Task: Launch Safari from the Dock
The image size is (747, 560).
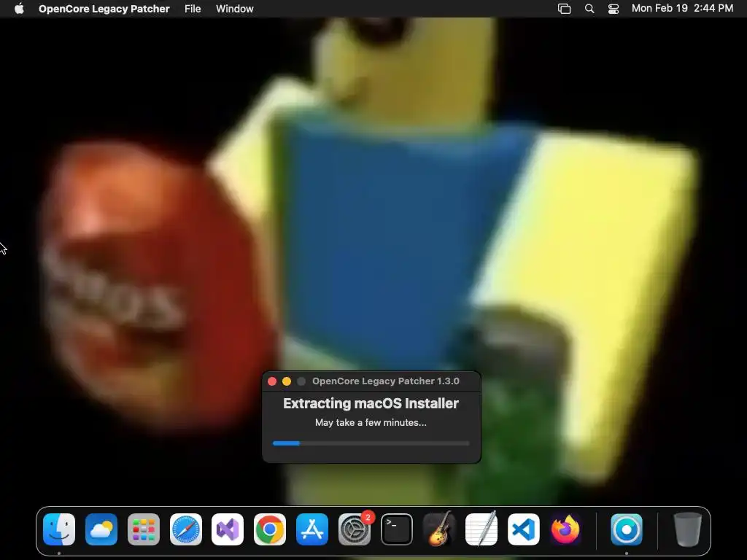Action: tap(186, 529)
